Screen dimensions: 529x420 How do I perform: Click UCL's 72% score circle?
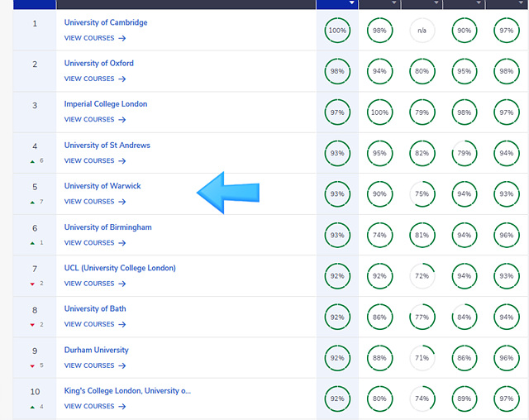(422, 276)
